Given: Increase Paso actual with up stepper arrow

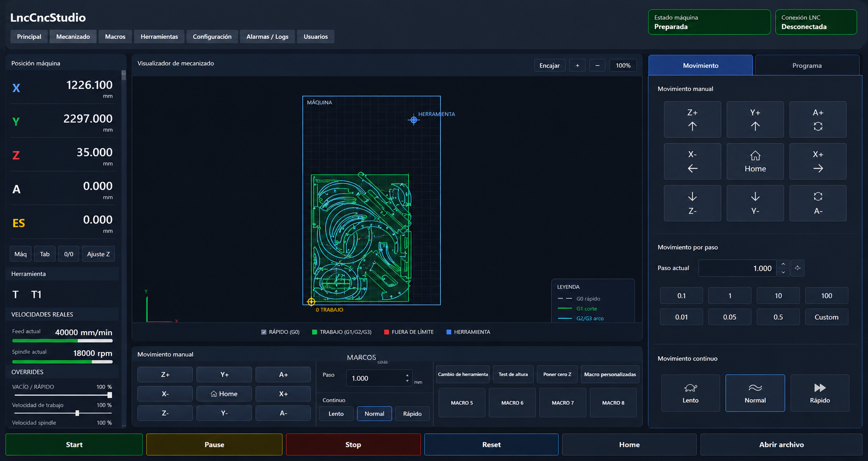Looking at the screenshot, I should coord(783,264).
